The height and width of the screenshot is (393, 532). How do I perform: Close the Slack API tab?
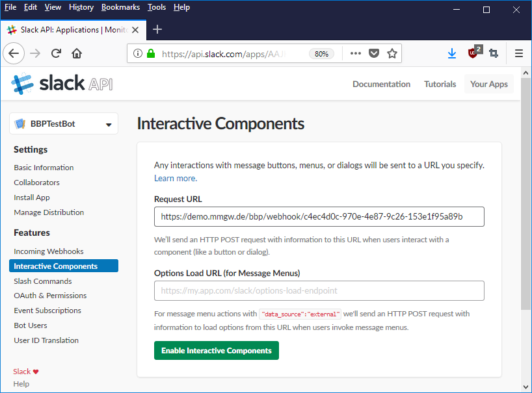135,30
